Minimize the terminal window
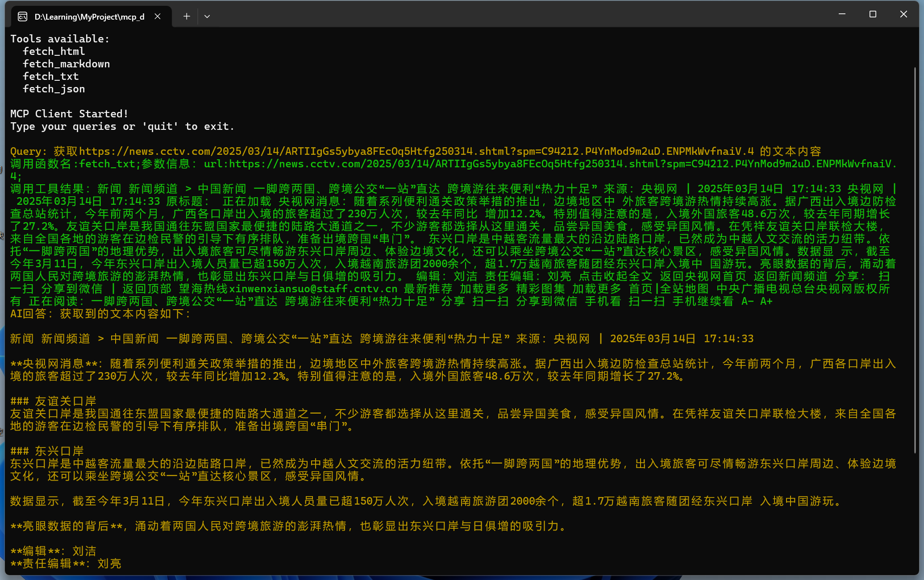 point(842,14)
